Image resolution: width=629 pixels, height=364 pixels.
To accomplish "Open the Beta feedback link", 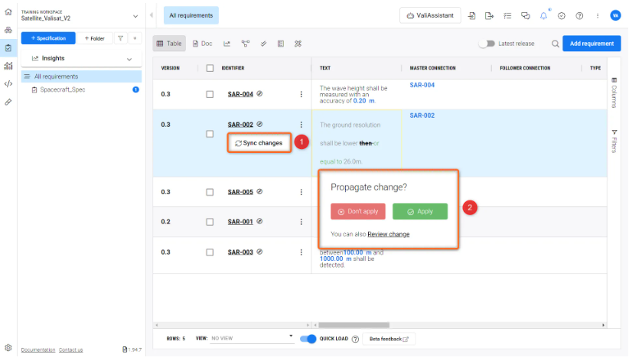I will coord(389,339).
